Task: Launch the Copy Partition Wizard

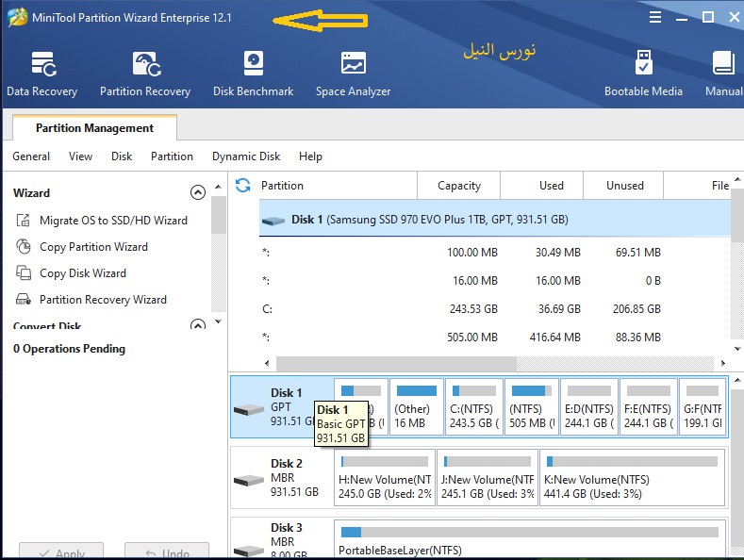Action: pos(93,247)
